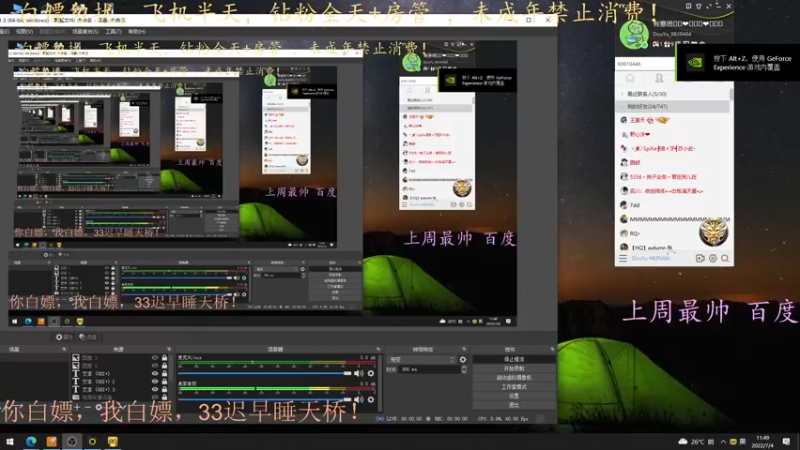Click 开始录制 button in controls

tap(514, 368)
